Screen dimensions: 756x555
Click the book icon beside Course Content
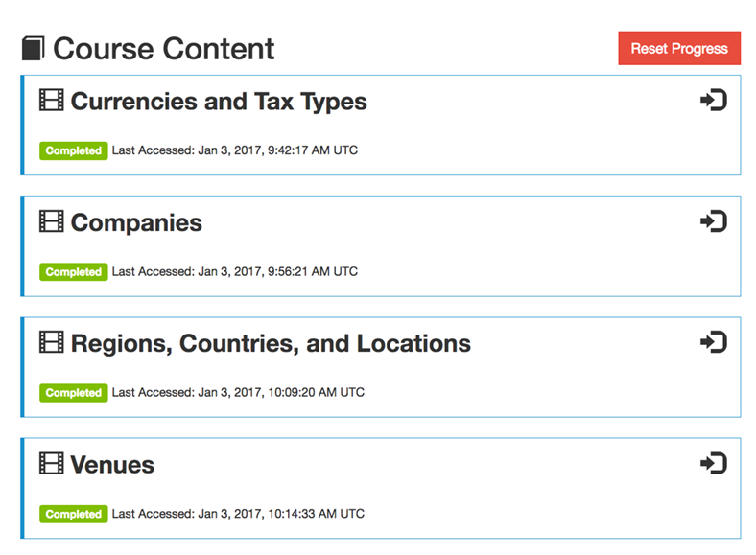pos(33,49)
